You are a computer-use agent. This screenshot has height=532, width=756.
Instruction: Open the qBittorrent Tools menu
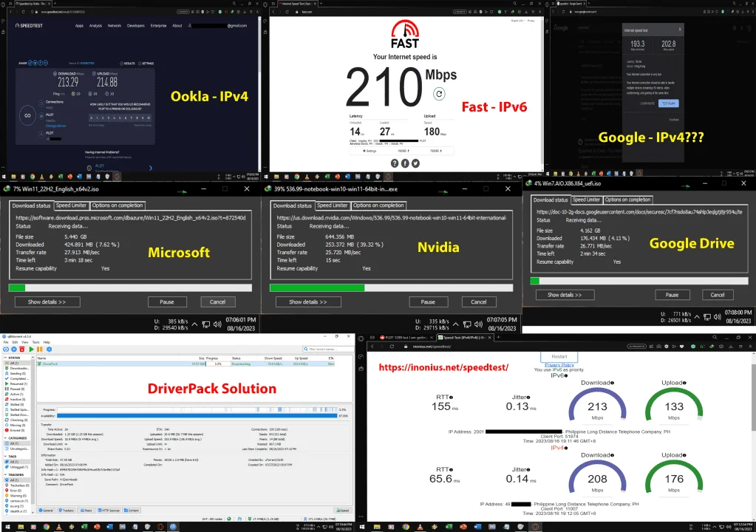pos(35,342)
